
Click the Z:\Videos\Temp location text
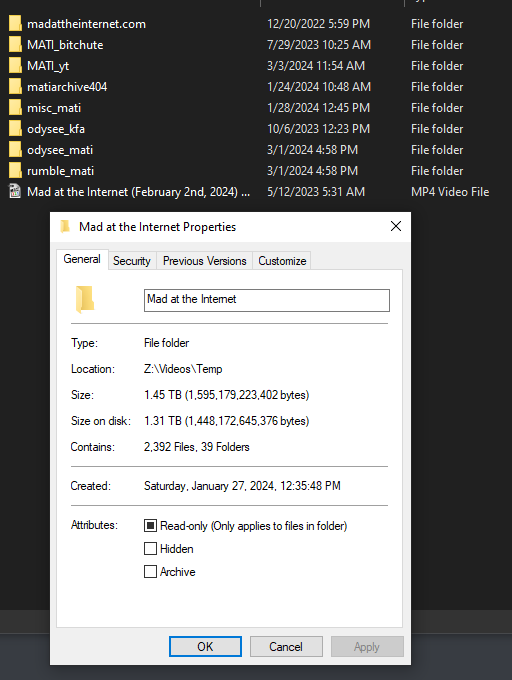click(x=183, y=369)
